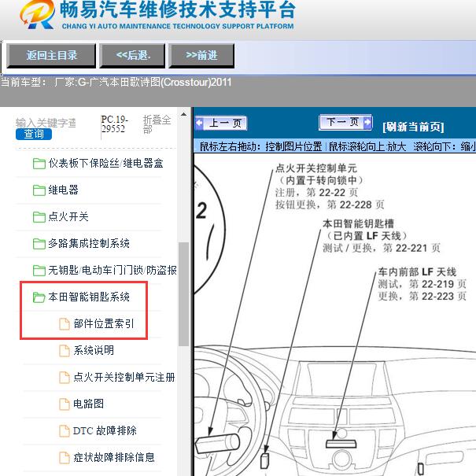Open the 电路图 page
This screenshot has height=476, width=476.
click(x=88, y=404)
